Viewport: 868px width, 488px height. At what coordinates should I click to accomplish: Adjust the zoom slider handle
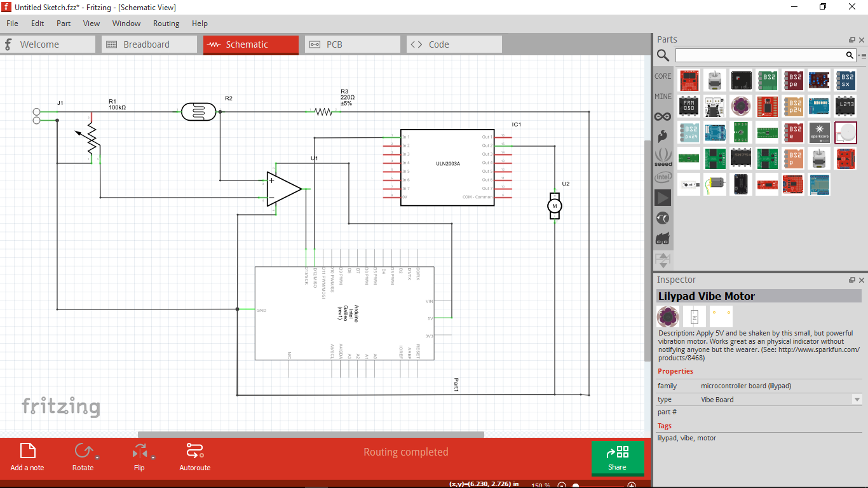[x=576, y=485]
